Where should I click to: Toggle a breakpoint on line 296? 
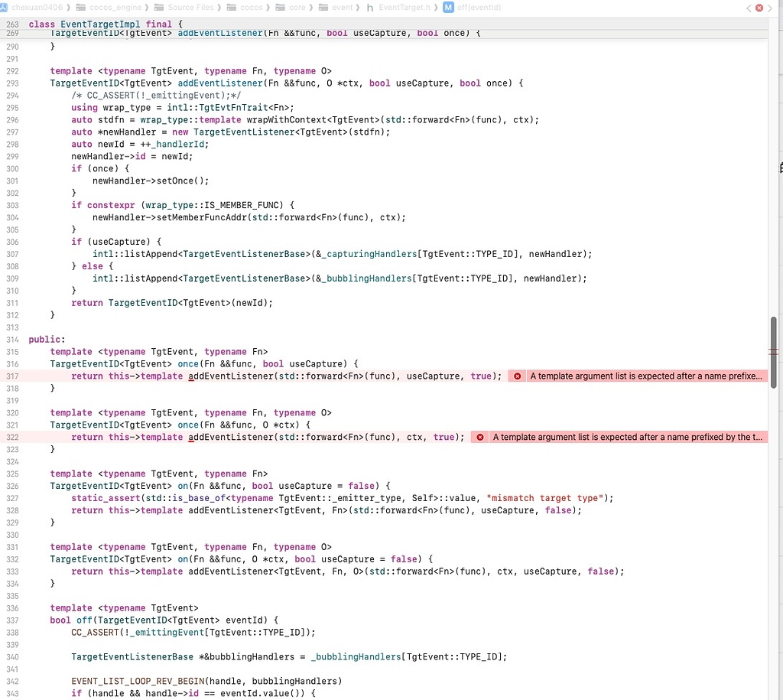click(x=11, y=119)
